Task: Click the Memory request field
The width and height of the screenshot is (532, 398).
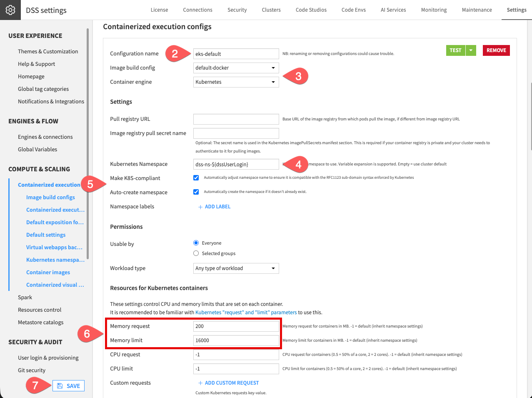Action: tap(236, 326)
